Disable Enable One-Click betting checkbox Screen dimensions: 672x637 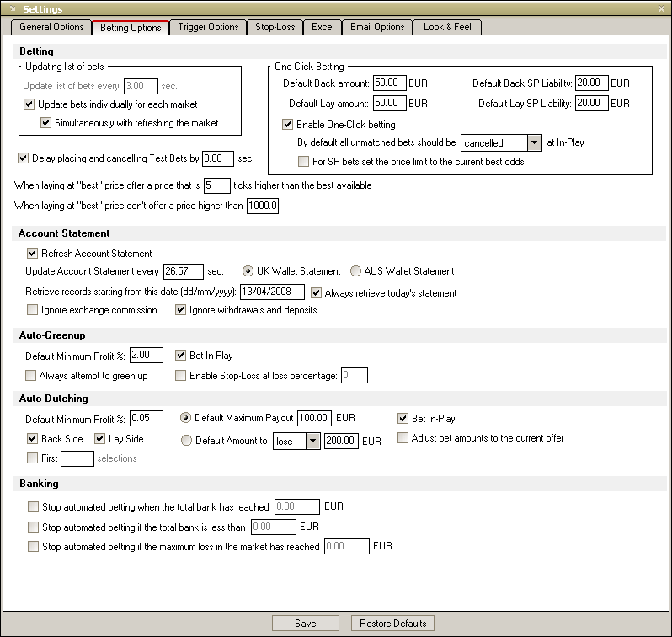(x=287, y=125)
